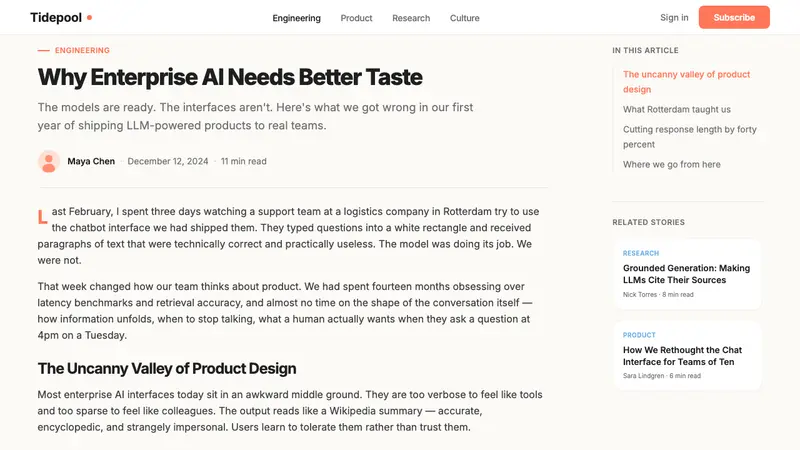Click the ENGINEERING category label above title
Screen dimensions: 800x450
click(82, 50)
